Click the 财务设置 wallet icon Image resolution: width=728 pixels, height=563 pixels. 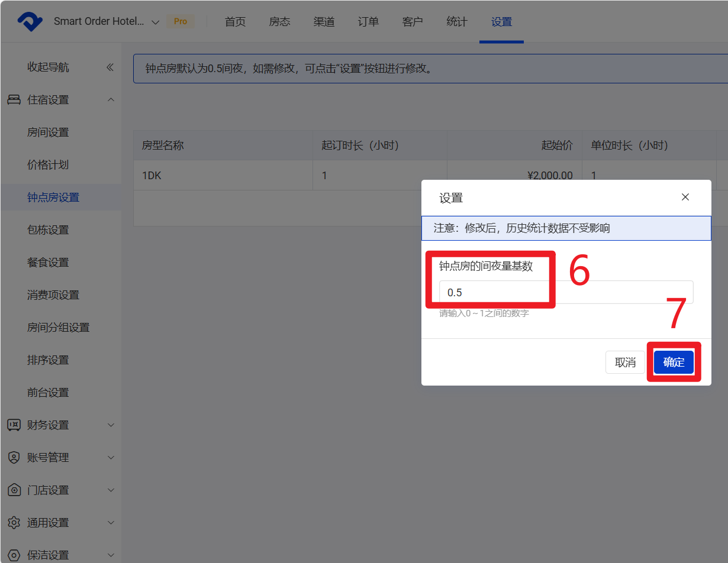(x=14, y=425)
